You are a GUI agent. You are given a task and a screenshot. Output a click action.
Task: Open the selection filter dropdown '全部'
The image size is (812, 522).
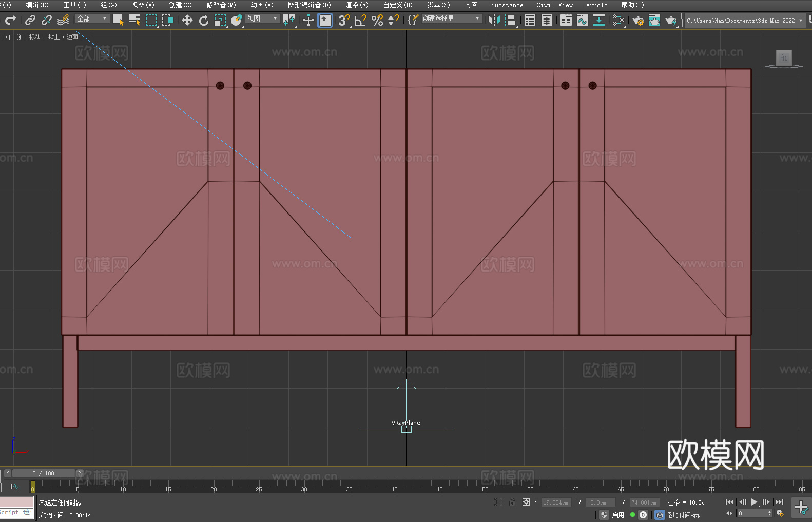click(92, 18)
